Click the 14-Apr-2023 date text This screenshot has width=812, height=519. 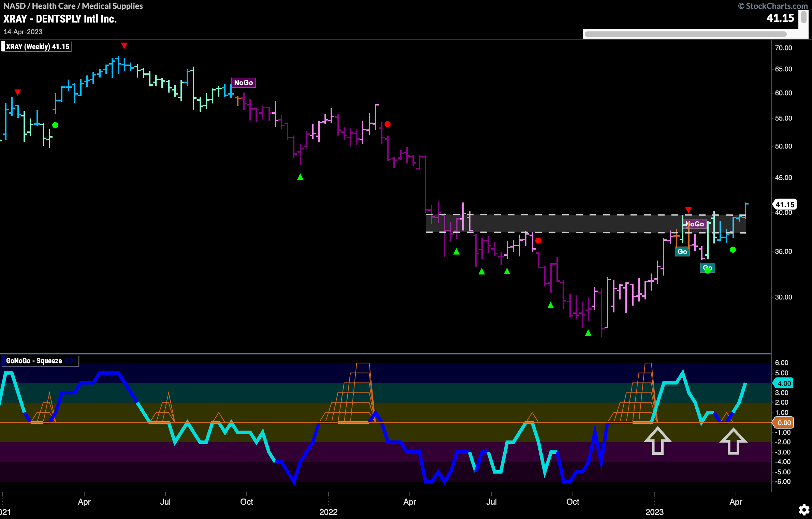(x=23, y=32)
